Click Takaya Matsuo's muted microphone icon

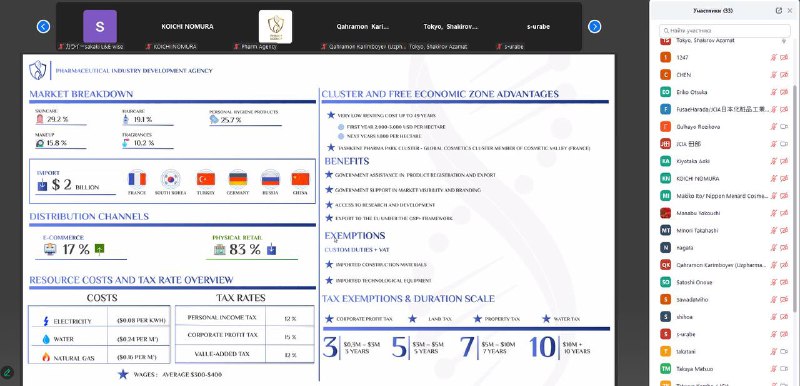pyautogui.click(x=773, y=368)
